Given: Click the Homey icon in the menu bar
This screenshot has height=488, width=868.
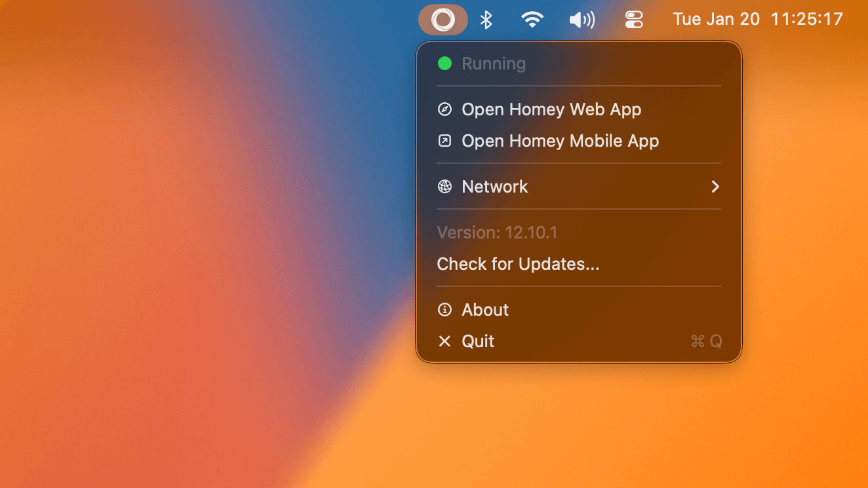Looking at the screenshot, I should [443, 19].
